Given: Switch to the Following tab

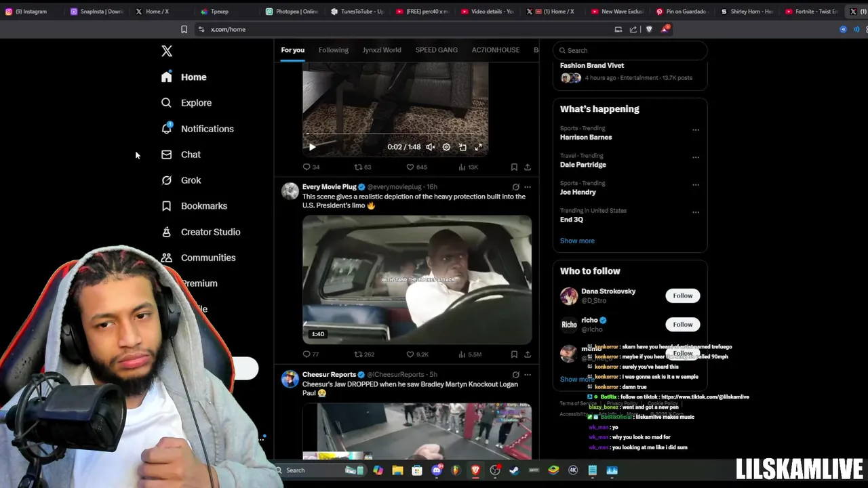Looking at the screenshot, I should 334,50.
